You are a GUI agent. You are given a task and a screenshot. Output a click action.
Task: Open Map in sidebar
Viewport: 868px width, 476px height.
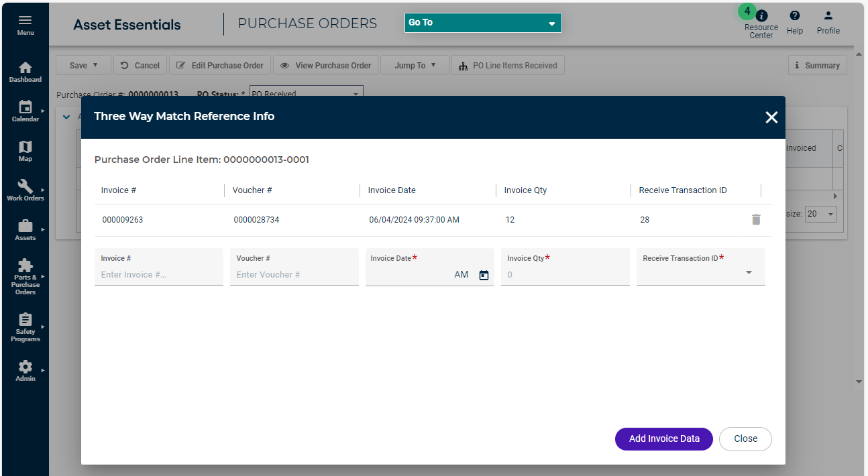tap(25, 152)
